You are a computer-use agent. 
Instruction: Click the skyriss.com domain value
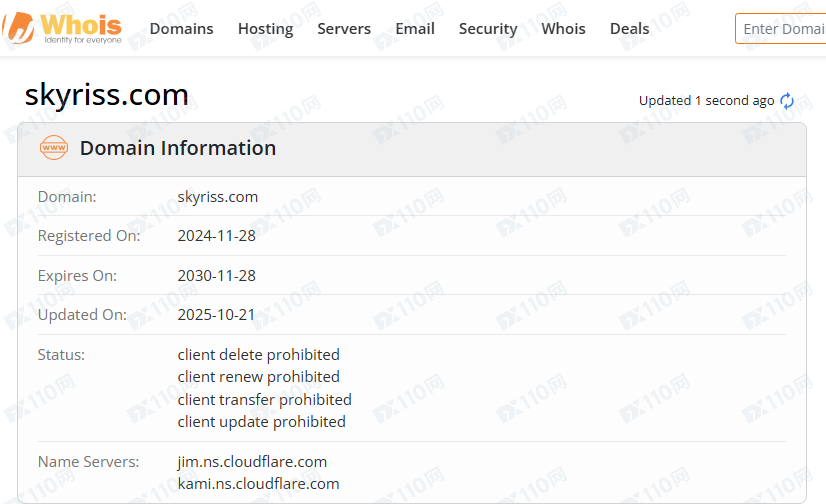[x=218, y=197]
